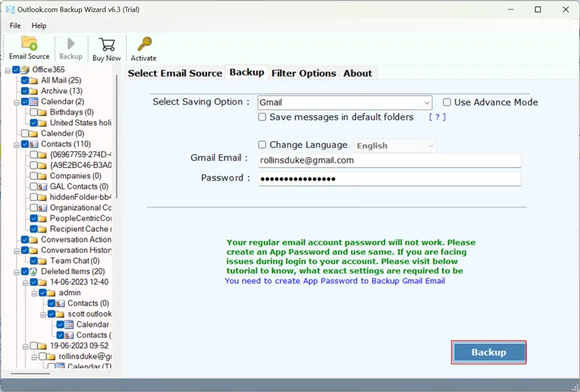Click the All Mail folder icon
Viewport: 580px width, 392px height.
click(33, 80)
